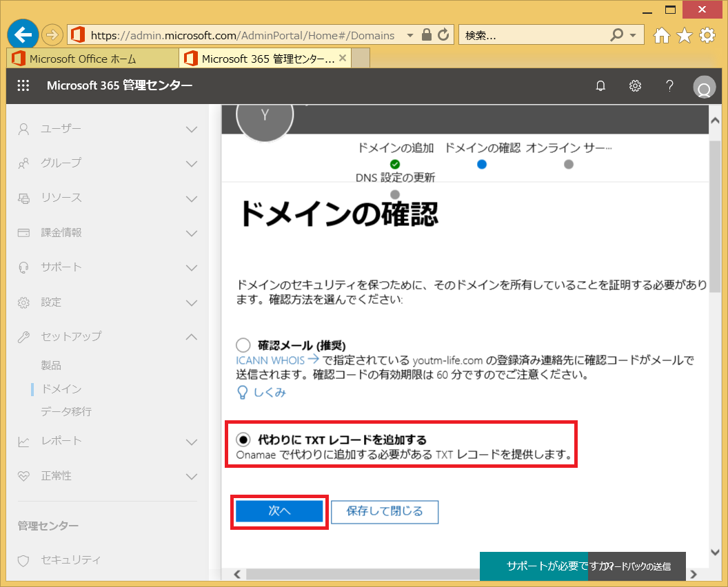The height and width of the screenshot is (587, 728).
Task: Expand the サポート menu chevron
Action: click(x=192, y=268)
